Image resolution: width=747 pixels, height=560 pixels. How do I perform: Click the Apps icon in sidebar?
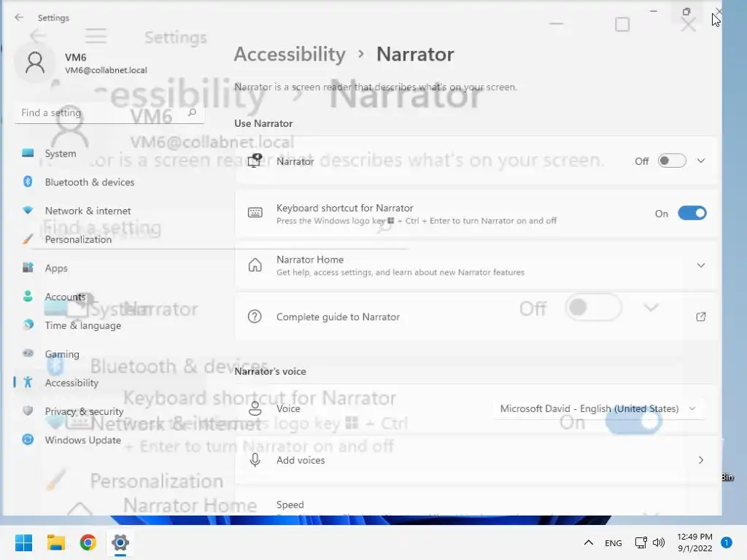[x=28, y=268]
